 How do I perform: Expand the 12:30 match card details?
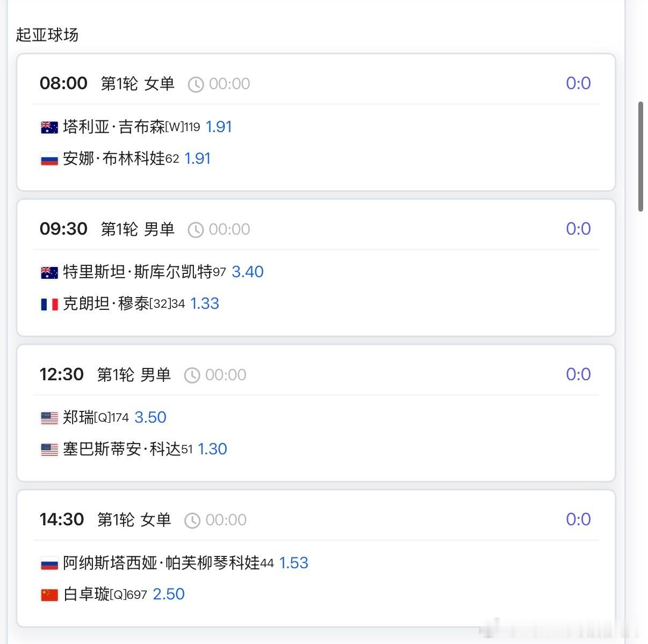[317, 413]
